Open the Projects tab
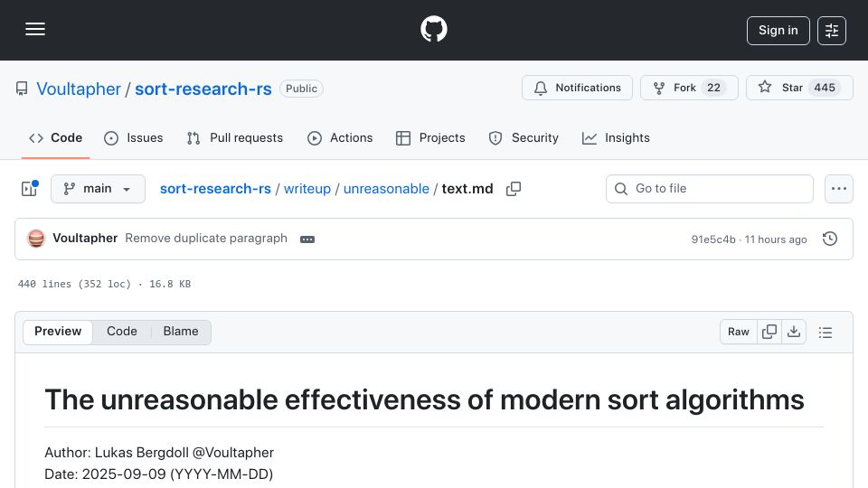868x488 pixels. (x=430, y=137)
